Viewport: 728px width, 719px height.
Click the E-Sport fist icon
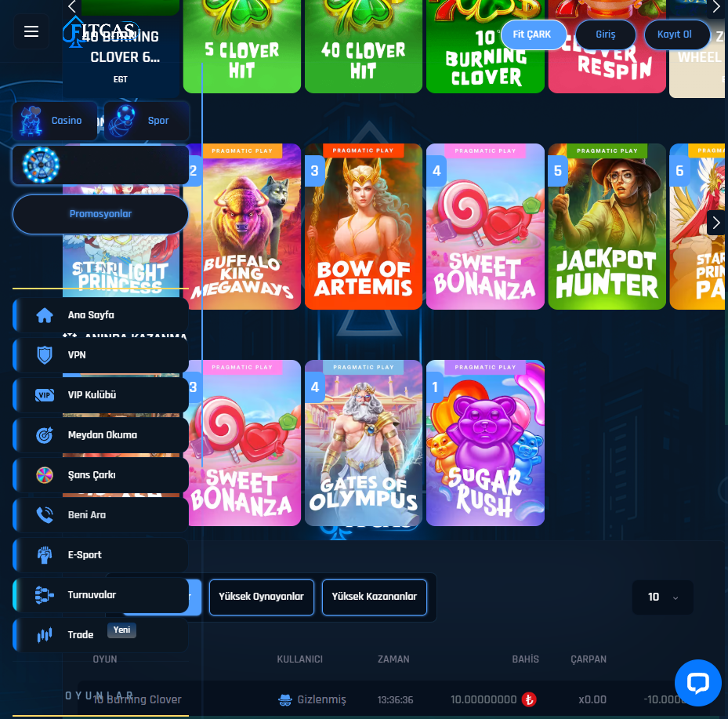(45, 555)
